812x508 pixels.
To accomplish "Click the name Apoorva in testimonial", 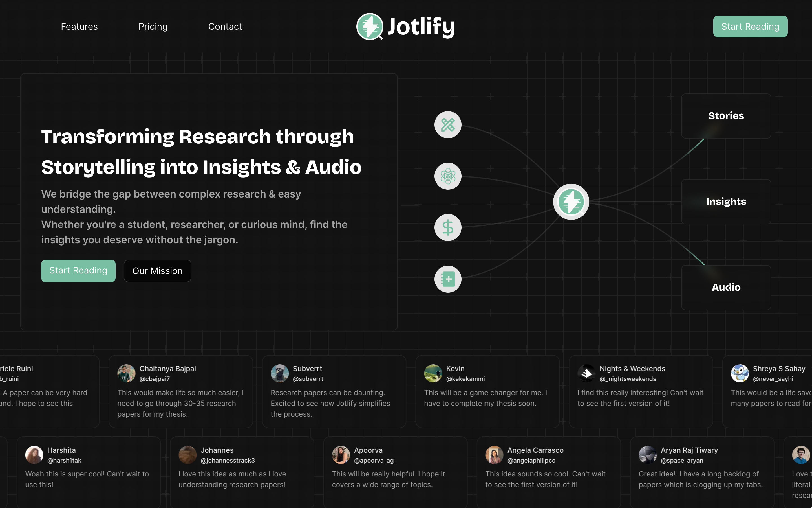I will 368,450.
